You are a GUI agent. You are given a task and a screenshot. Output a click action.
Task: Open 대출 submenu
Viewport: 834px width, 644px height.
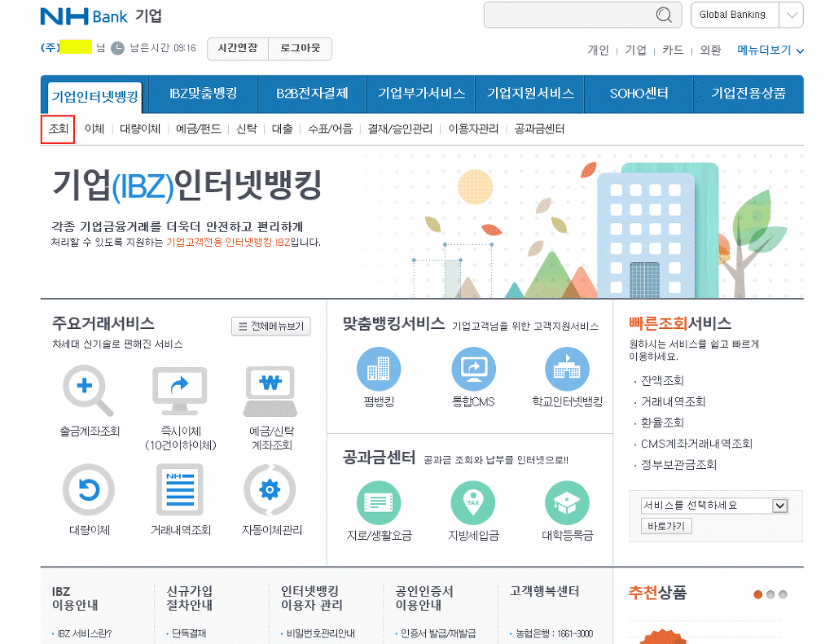click(x=282, y=129)
